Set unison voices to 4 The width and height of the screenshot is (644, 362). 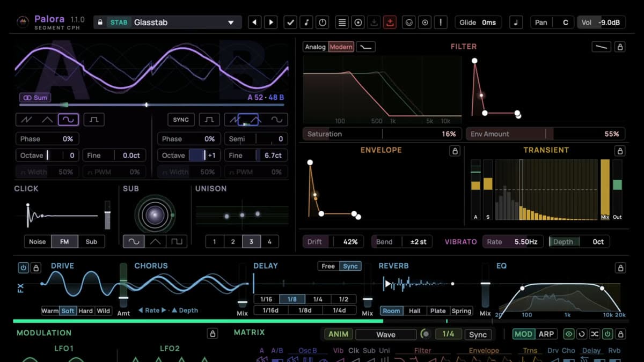(x=269, y=242)
